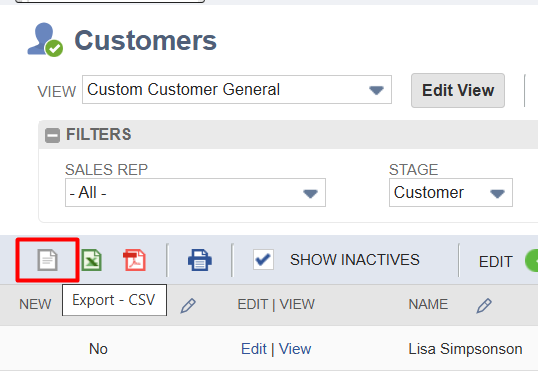Open the Sales Rep filter dropdown
This screenshot has width=538, height=387.
pos(195,192)
